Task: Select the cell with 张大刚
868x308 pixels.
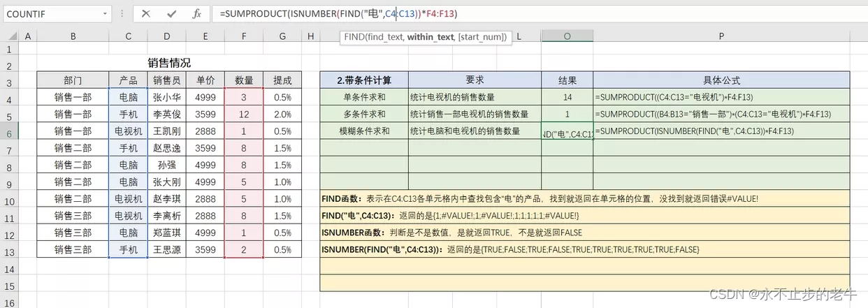Action: [167, 182]
